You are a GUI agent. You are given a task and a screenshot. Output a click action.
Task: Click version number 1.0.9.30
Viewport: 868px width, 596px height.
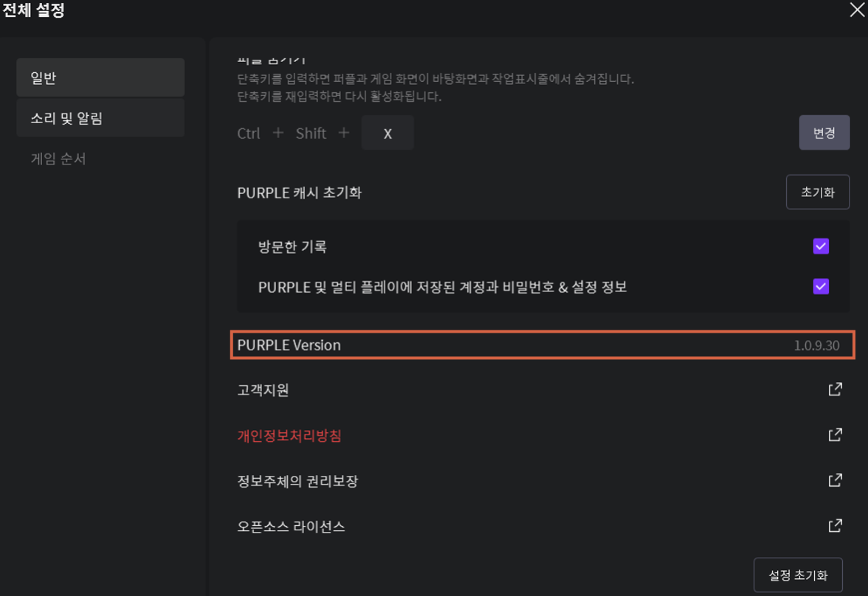click(816, 345)
